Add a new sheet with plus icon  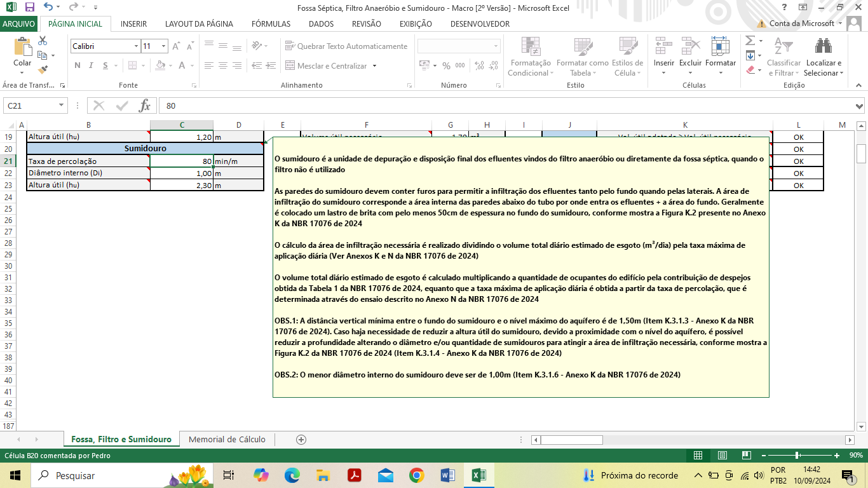[301, 440]
